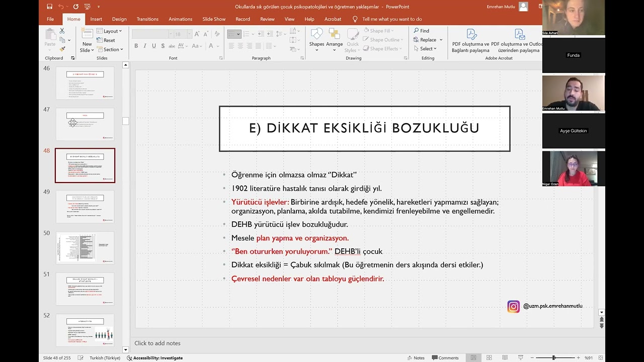Click the zoom in plus button

click(578, 357)
